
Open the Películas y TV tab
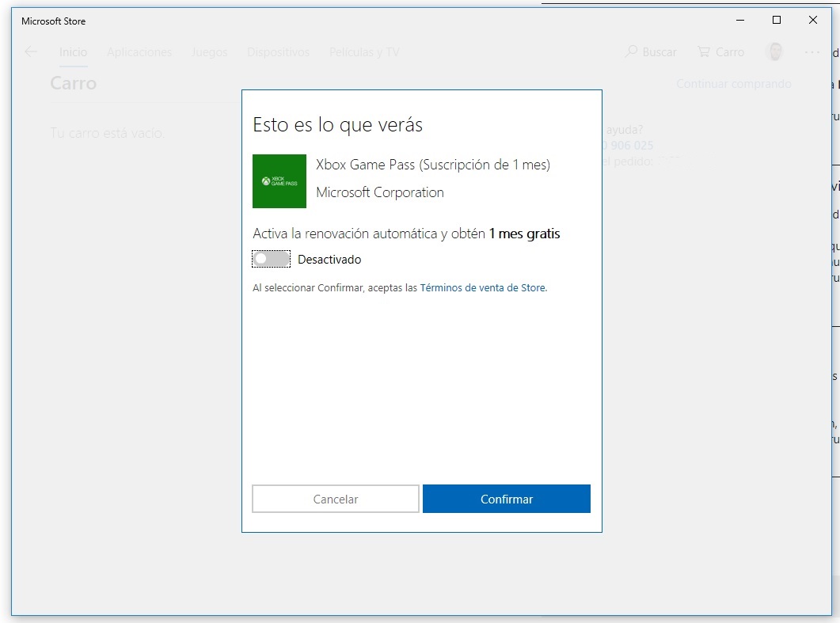pyautogui.click(x=363, y=52)
